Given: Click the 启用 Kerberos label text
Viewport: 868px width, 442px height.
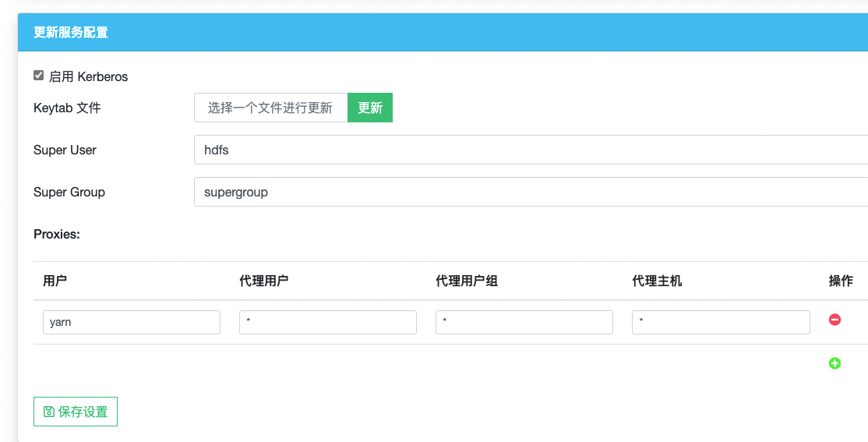Looking at the screenshot, I should pyautogui.click(x=88, y=77).
